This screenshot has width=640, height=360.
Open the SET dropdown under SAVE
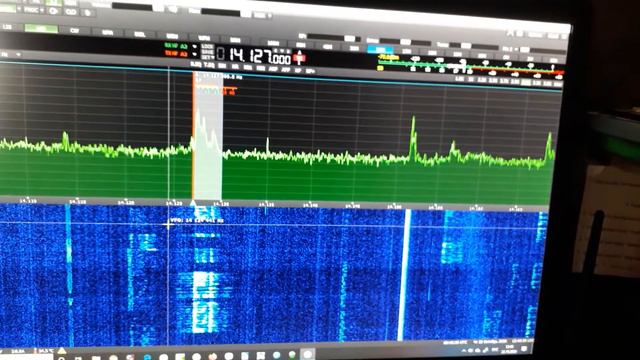(x=207, y=58)
